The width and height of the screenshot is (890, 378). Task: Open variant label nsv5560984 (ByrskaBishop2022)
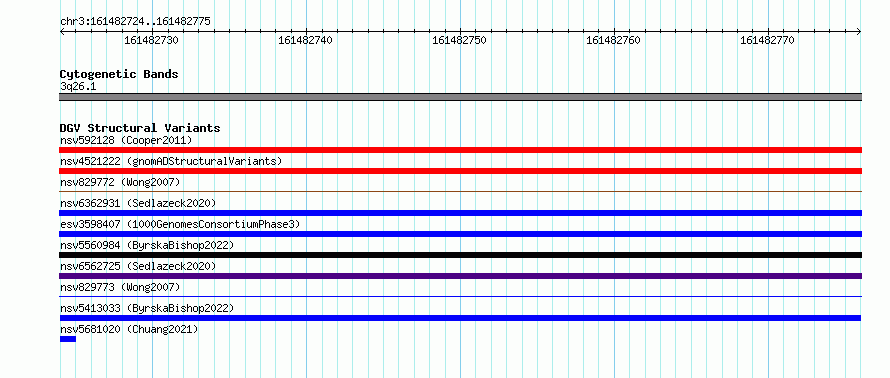[x=147, y=245]
